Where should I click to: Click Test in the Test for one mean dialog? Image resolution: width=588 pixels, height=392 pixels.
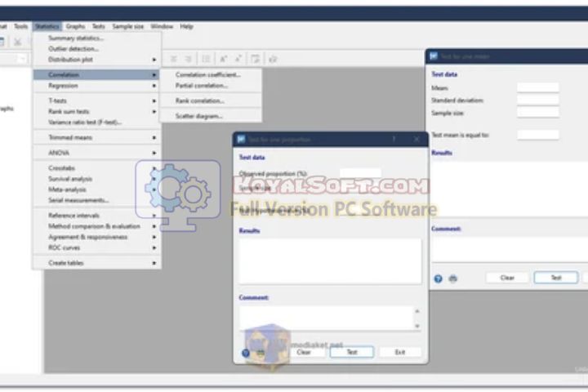tap(556, 278)
